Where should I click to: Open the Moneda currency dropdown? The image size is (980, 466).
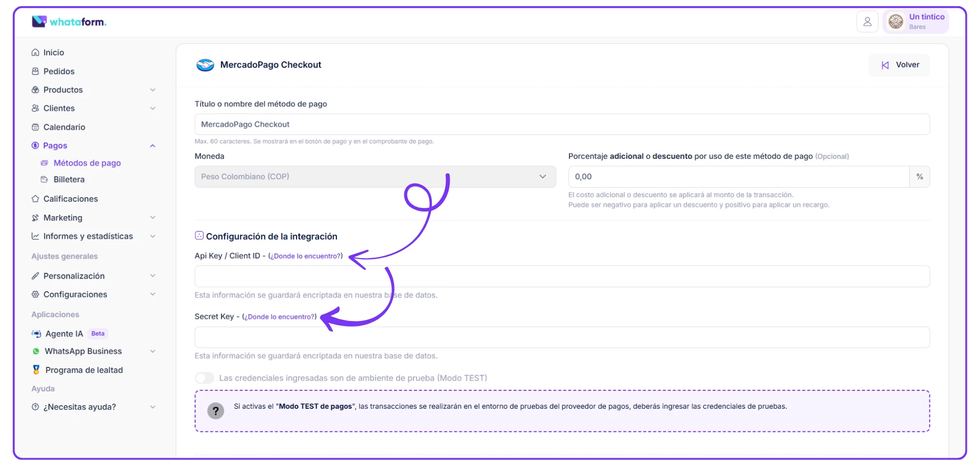(x=375, y=177)
